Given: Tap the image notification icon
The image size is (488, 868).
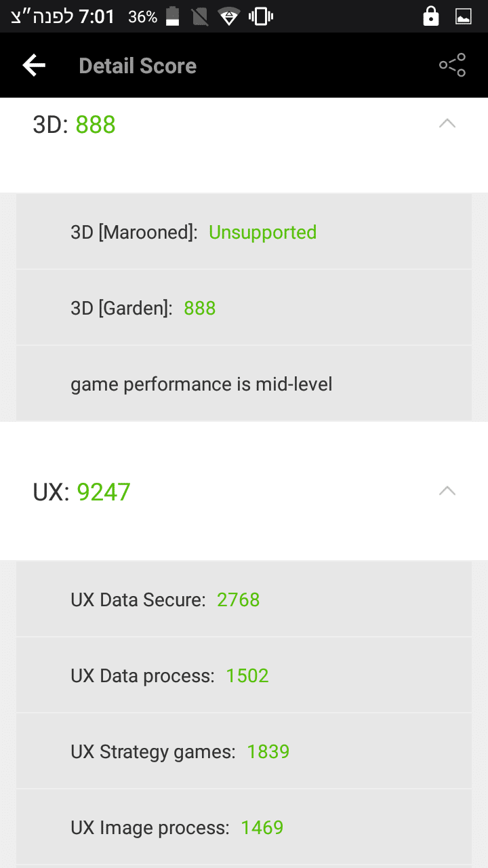Looking at the screenshot, I should pos(464,16).
